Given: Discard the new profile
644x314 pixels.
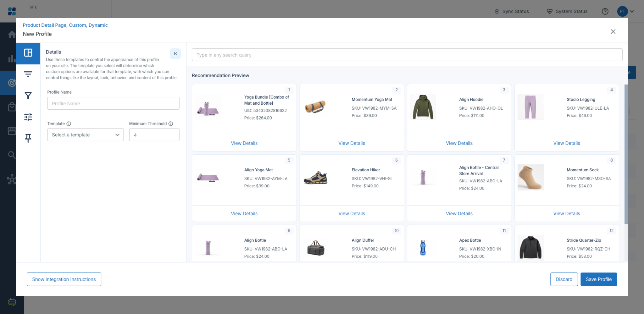Looking at the screenshot, I should click(564, 279).
